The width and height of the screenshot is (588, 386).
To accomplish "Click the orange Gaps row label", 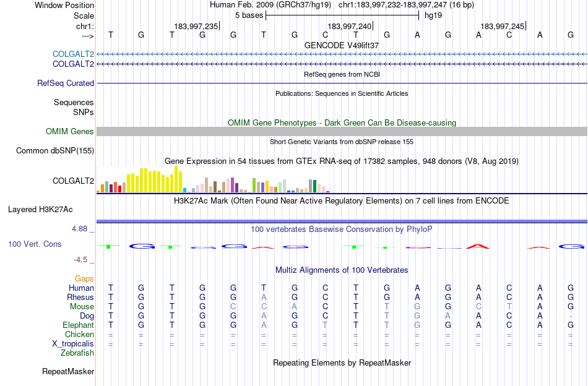I will pos(84,278).
